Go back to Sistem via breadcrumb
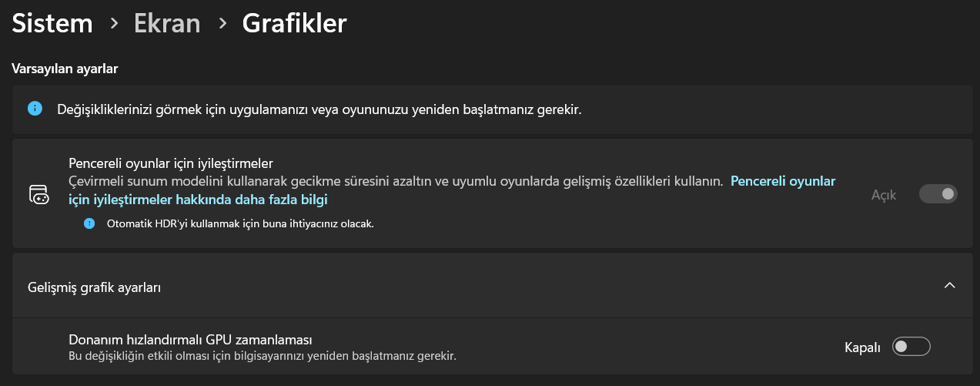 (52, 24)
